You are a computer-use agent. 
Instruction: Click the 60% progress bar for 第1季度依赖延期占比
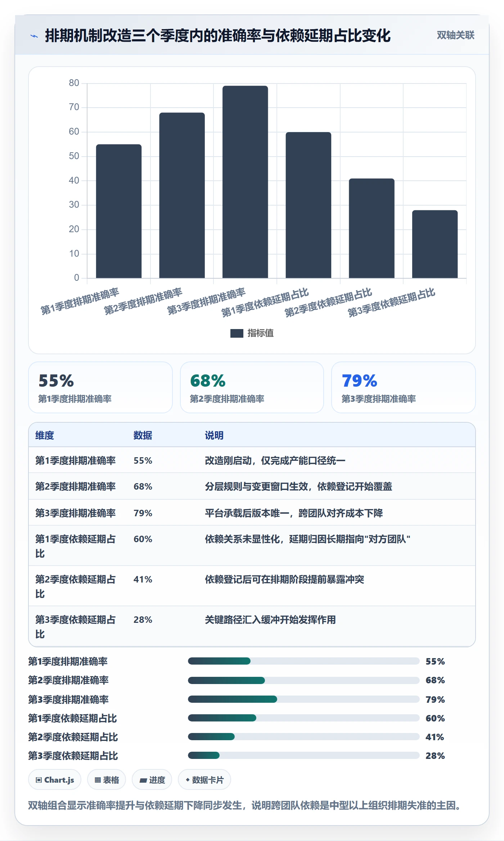tap(304, 718)
